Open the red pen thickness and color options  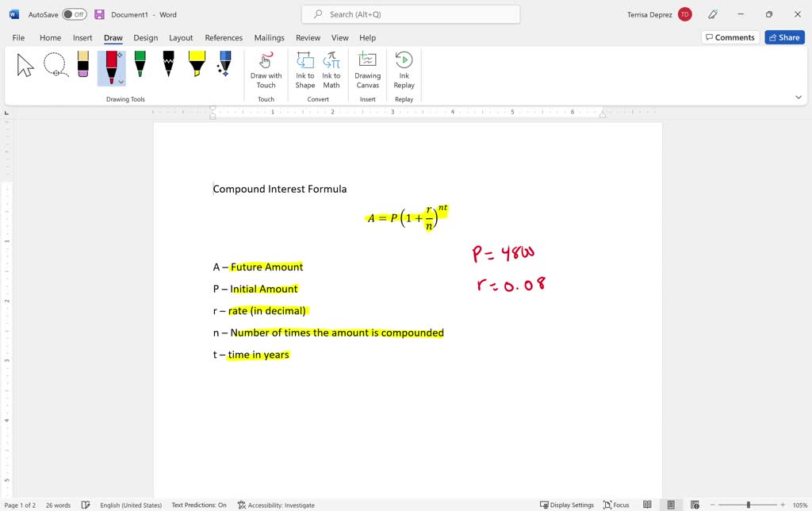click(x=120, y=83)
